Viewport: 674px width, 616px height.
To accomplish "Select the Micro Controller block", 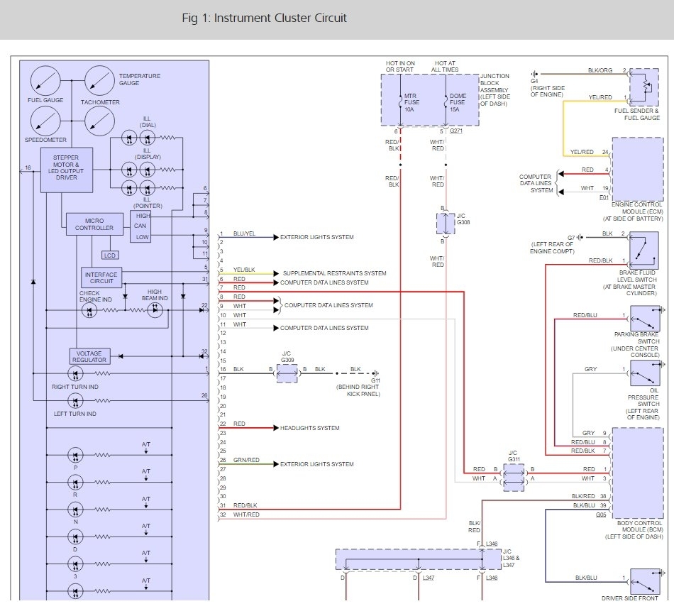I will [x=94, y=224].
